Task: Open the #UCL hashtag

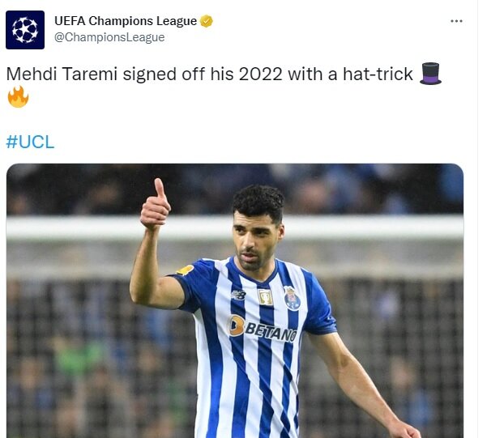Action: pyautogui.click(x=30, y=142)
